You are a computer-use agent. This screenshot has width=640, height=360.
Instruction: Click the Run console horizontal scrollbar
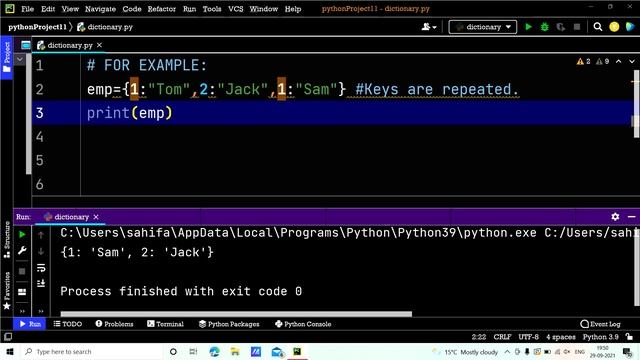point(236,314)
